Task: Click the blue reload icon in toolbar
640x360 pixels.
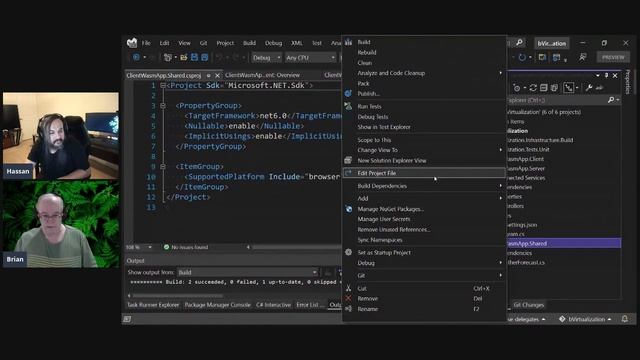Action: [x=522, y=58]
